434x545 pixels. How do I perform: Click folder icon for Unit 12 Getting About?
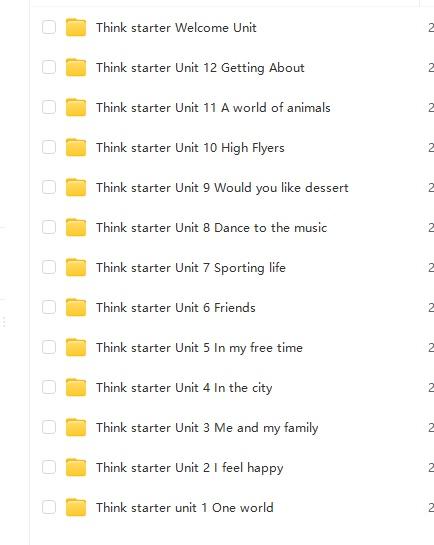tap(76, 67)
